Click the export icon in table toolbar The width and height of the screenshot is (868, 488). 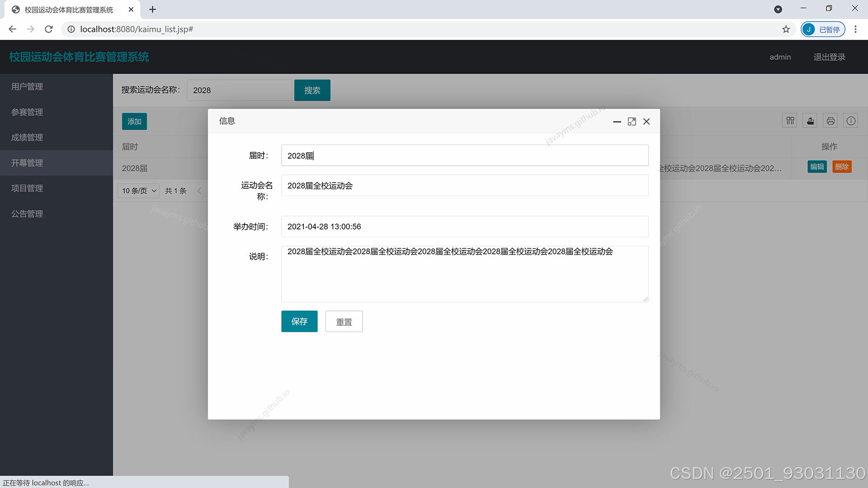[x=810, y=121]
